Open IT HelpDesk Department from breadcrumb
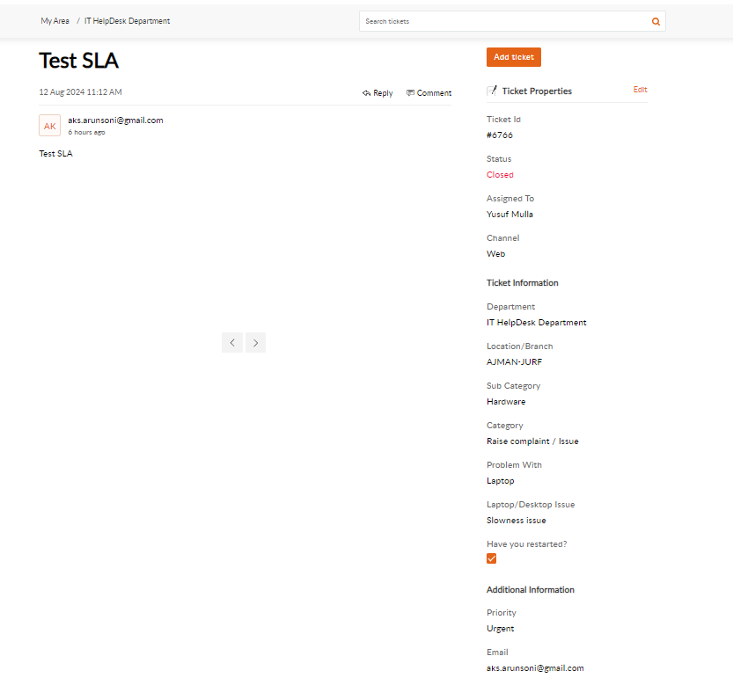 tap(127, 20)
